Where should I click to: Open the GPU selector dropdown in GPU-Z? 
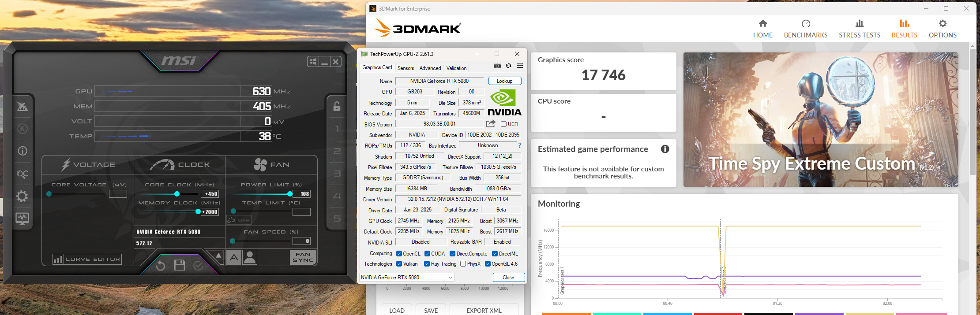click(x=406, y=277)
